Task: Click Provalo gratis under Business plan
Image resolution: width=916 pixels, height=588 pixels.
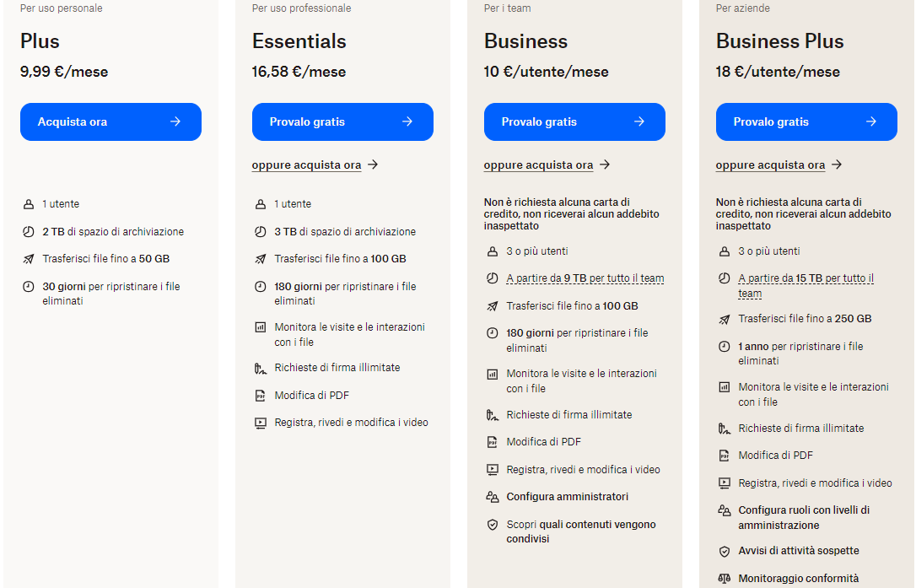Action: 574,121
